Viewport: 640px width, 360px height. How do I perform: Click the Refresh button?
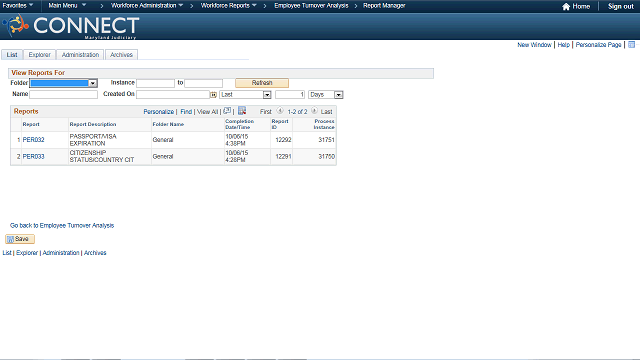(262, 83)
